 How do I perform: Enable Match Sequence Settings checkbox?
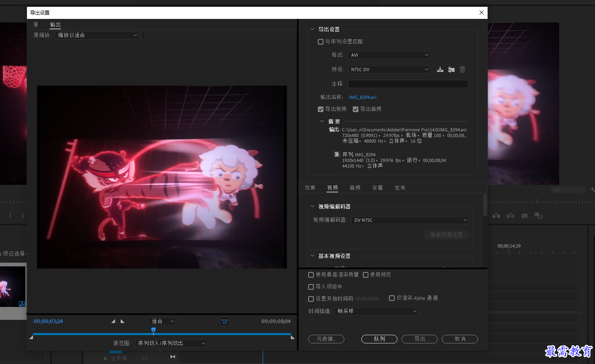pyautogui.click(x=321, y=42)
